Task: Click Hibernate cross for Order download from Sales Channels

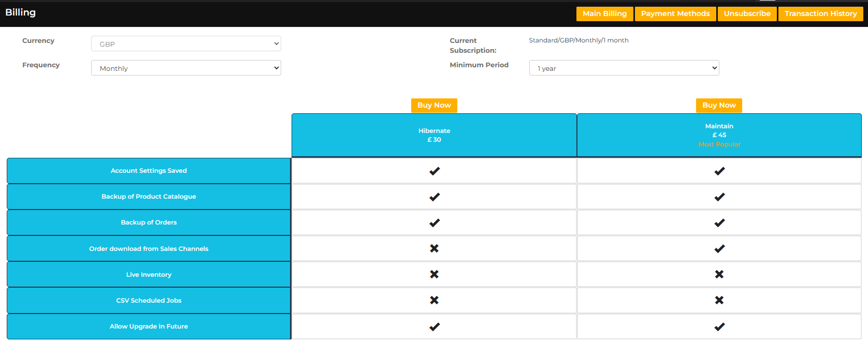Action: point(434,249)
